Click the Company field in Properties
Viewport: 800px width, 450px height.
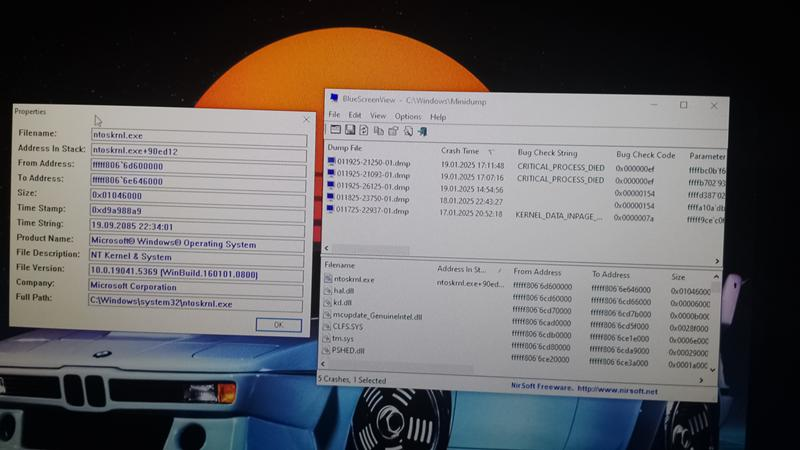196,286
